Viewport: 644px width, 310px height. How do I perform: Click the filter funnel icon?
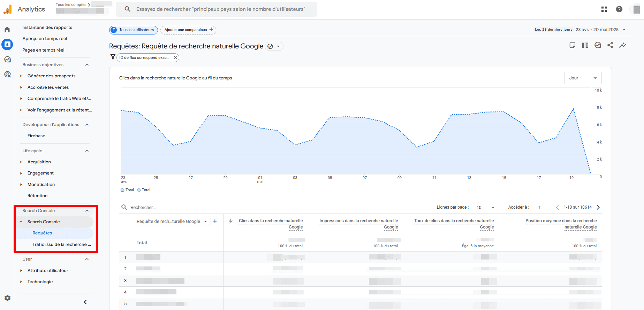[113, 57]
